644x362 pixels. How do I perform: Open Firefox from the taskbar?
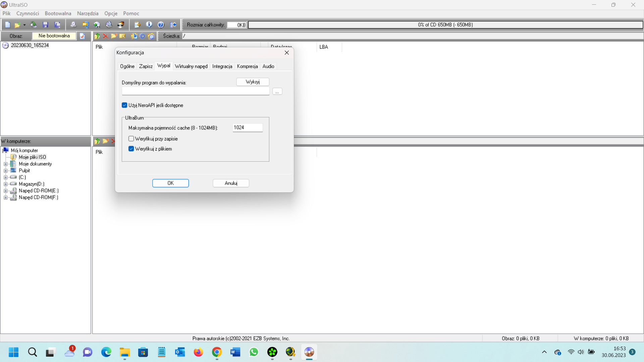click(x=198, y=352)
